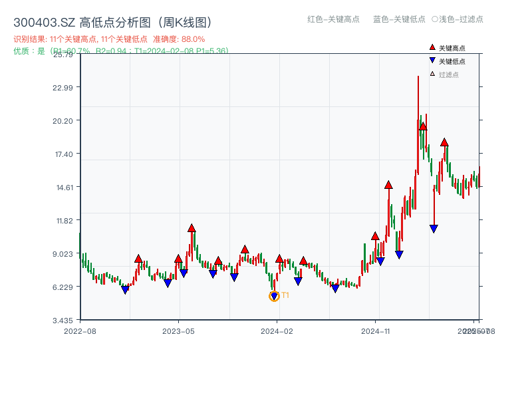Click the red triangle above the May 2023 spike
The width and height of the screenshot is (532, 399).
(x=191, y=227)
